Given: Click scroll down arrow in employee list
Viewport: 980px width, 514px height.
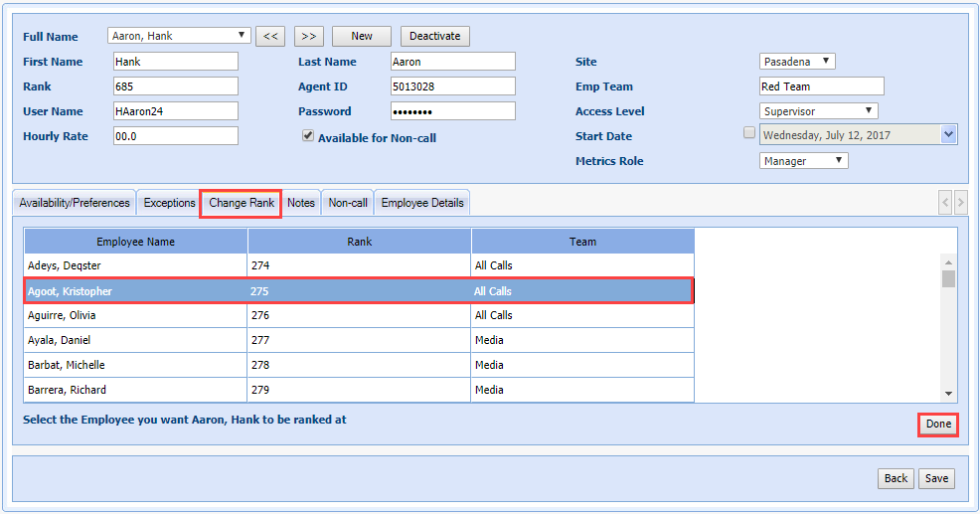Looking at the screenshot, I should click(x=948, y=394).
